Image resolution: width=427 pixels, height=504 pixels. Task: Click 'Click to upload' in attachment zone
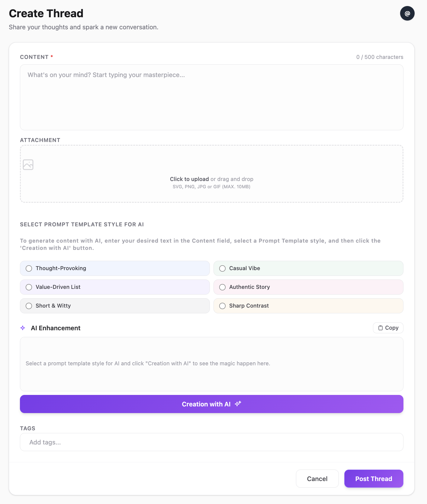(189, 179)
